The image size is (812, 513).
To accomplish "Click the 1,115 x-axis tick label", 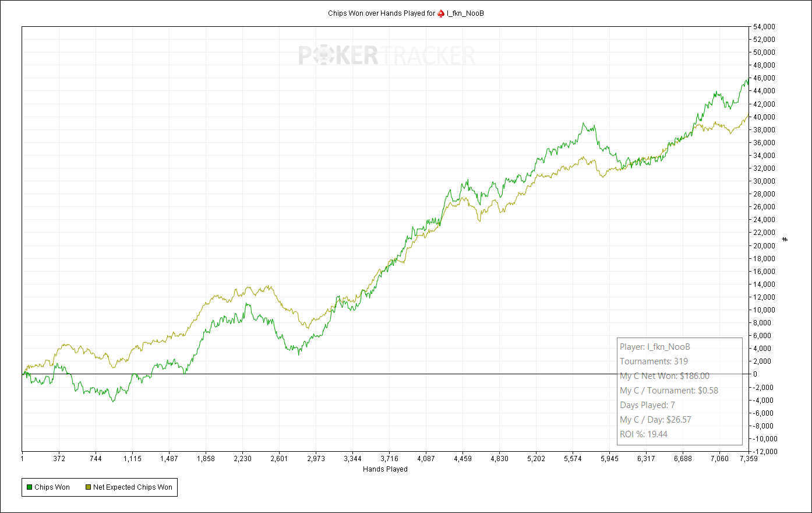I will tap(132, 459).
